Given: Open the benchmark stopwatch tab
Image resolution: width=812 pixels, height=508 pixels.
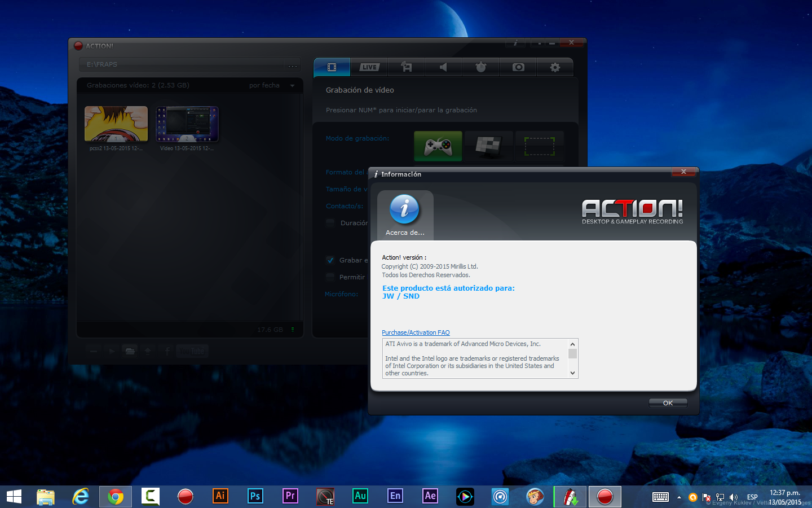Looking at the screenshot, I should click(x=480, y=67).
